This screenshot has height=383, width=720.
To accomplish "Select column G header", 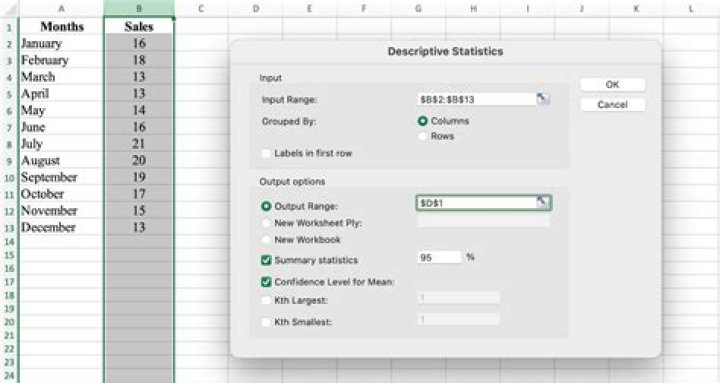I will pos(418,8).
